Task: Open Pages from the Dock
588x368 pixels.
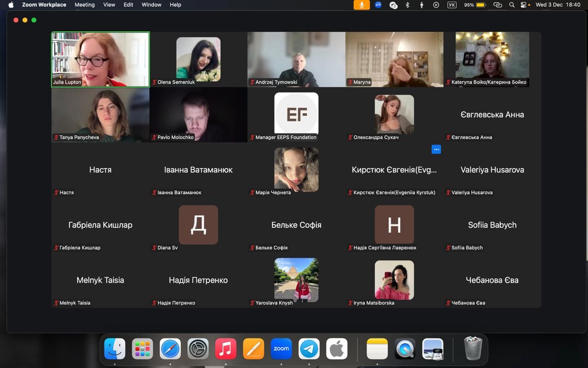Action: (x=254, y=350)
